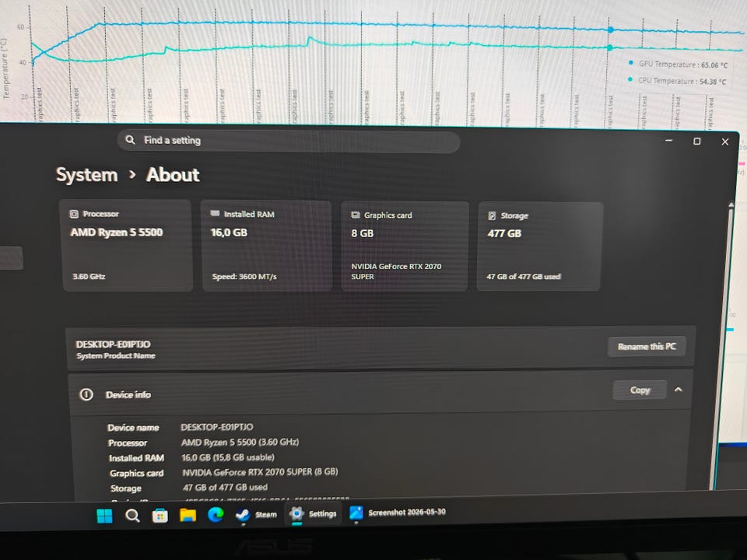This screenshot has height=560, width=747.
Task: Click the search magnifier in Find a setting
Action: pyautogui.click(x=130, y=139)
